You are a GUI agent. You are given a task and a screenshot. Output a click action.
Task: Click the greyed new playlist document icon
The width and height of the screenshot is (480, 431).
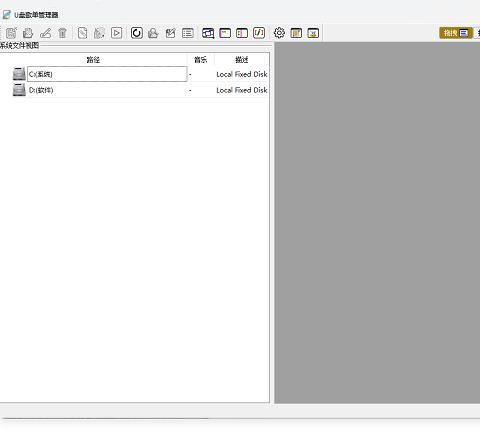click(12, 33)
